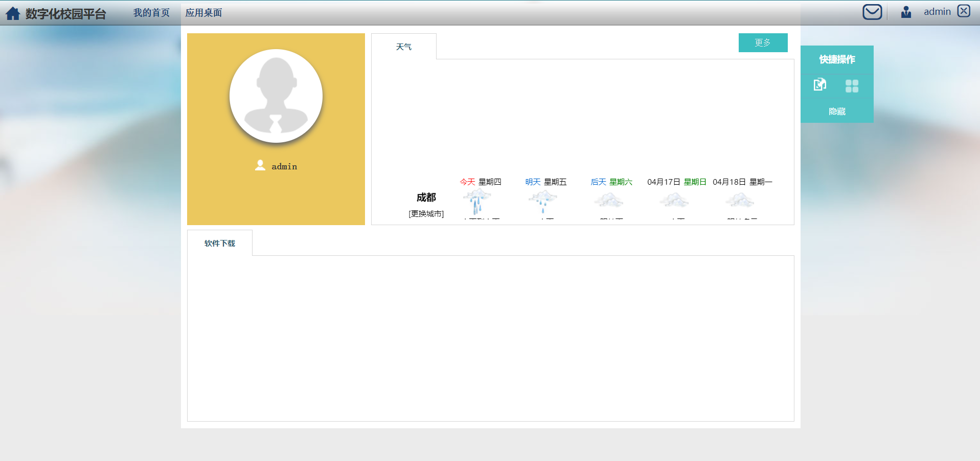980x461 pixels.
Task: Click the logout X icon
Action: (964, 11)
